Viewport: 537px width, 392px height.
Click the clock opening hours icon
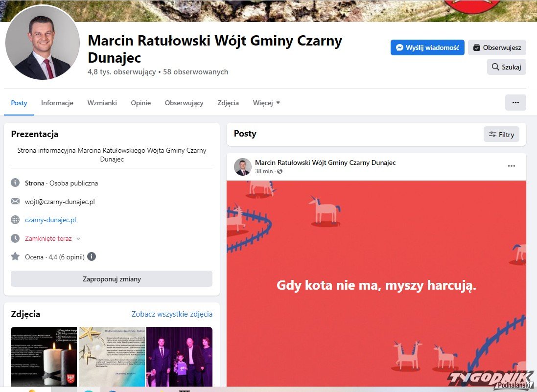[x=15, y=238]
